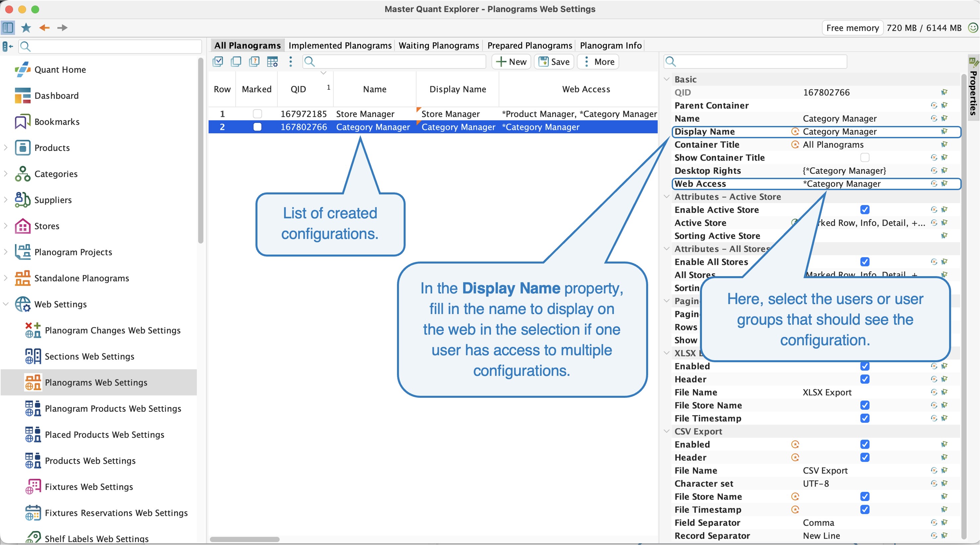Toggle Enable All Stores checkbox
This screenshot has width=980, height=545.
(x=865, y=262)
